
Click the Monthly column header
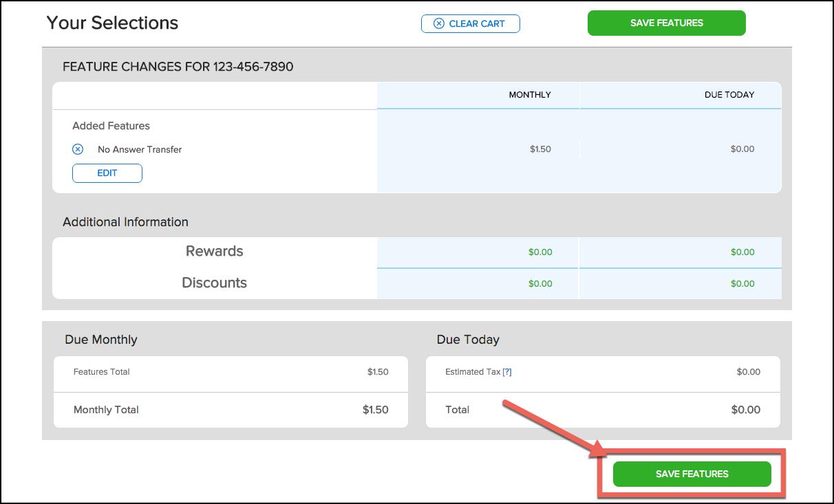530,95
